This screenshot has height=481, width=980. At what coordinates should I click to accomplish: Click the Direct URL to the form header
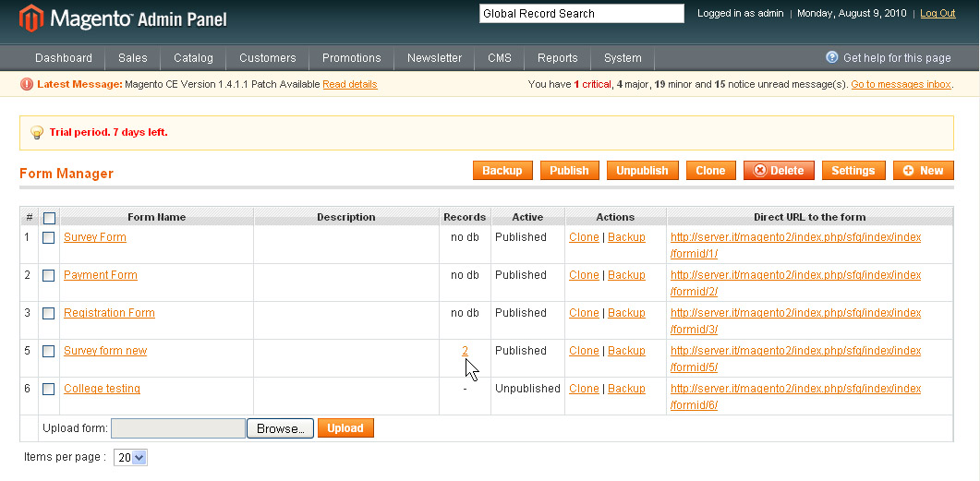[x=809, y=217]
